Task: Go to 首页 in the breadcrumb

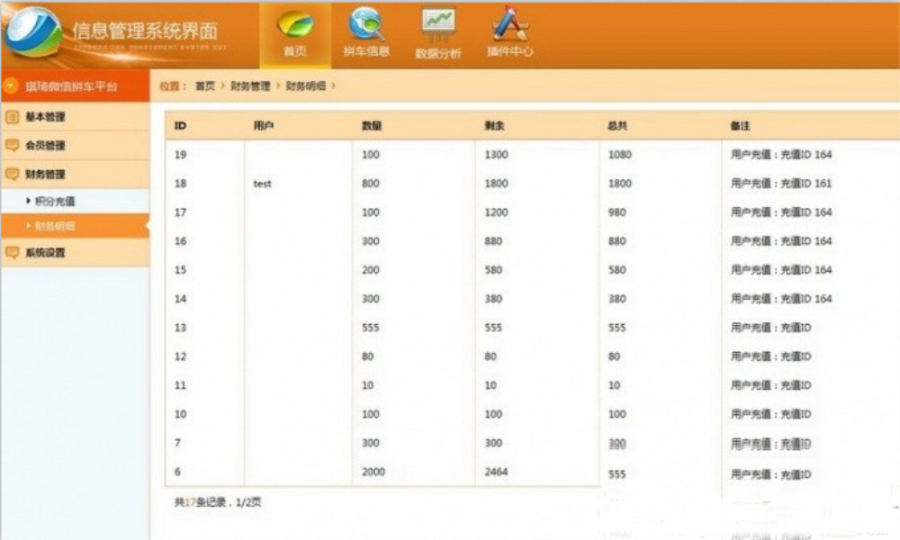Action: coord(205,86)
